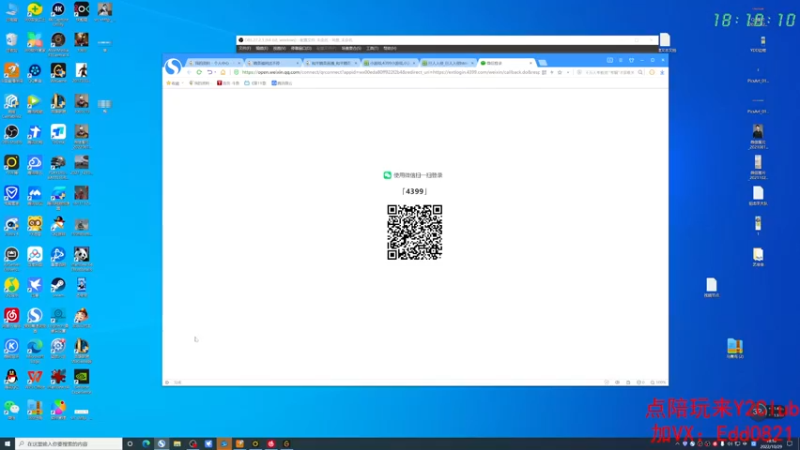Open the 工具 menu in the OBS window
800x450 pixels.
pyautogui.click(x=372, y=48)
